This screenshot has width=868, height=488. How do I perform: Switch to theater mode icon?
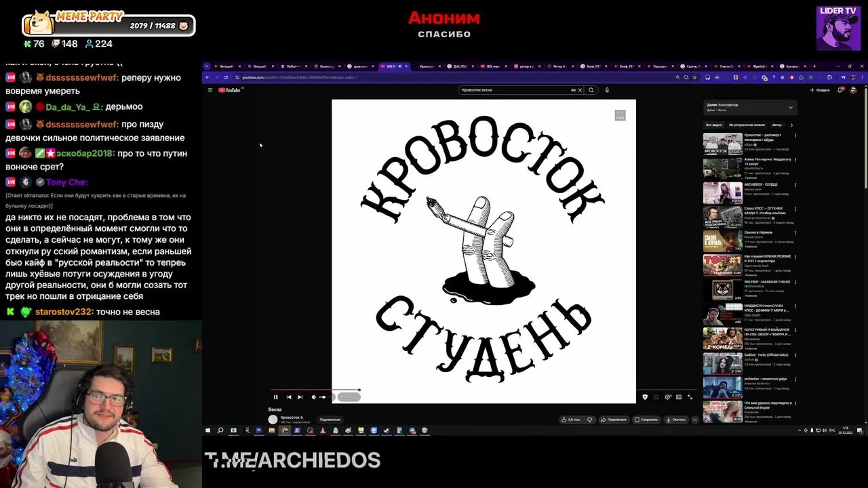pyautogui.click(x=679, y=397)
